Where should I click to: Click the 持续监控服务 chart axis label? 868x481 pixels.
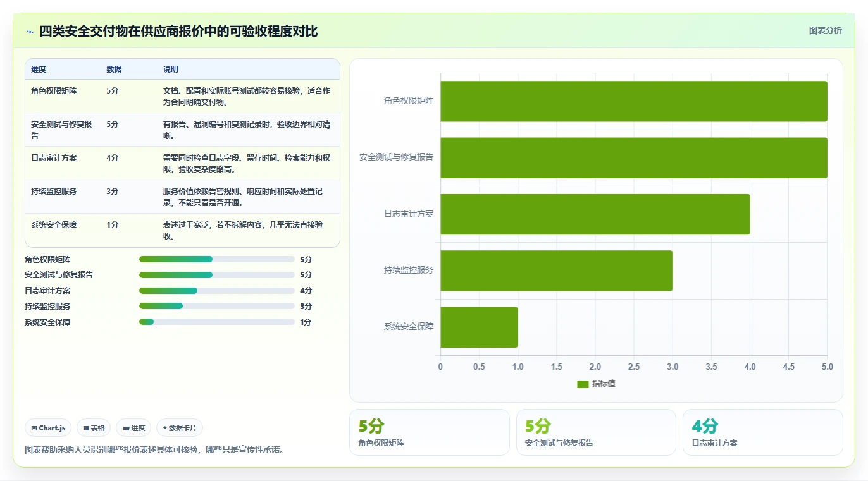409,270
